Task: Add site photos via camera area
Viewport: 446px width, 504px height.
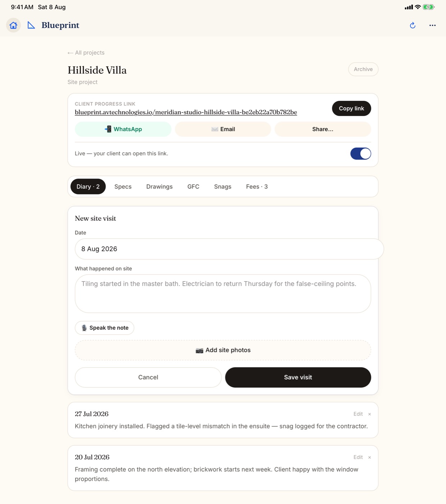Action: coord(223,350)
